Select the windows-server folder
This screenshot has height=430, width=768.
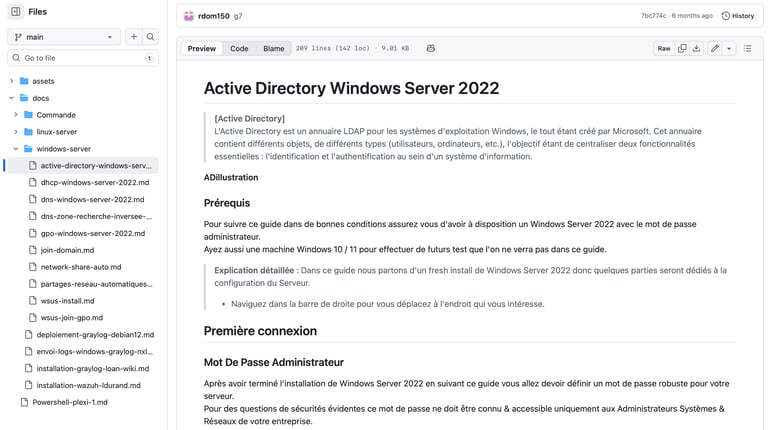tap(64, 148)
